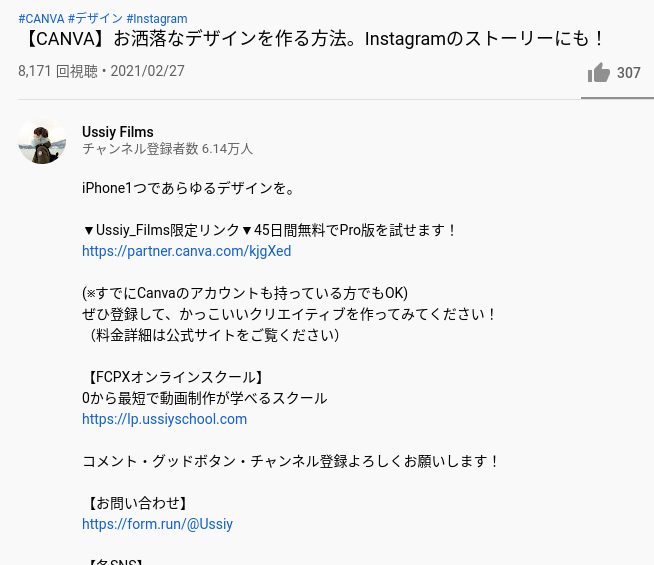Open the lp.ussiyschool.com link
The width and height of the screenshot is (654, 565).
(x=164, y=419)
